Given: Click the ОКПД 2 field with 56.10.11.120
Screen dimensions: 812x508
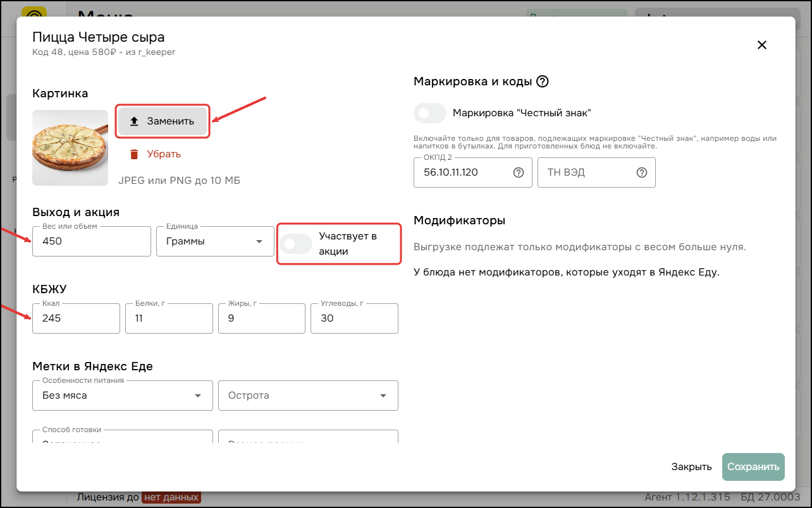Looking at the screenshot, I should 473,172.
